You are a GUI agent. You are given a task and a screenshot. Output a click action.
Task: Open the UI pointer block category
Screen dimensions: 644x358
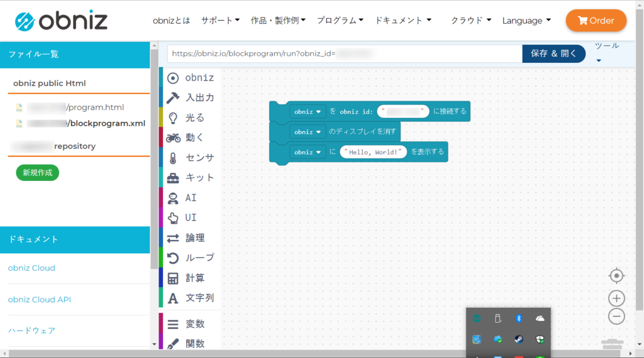191,217
